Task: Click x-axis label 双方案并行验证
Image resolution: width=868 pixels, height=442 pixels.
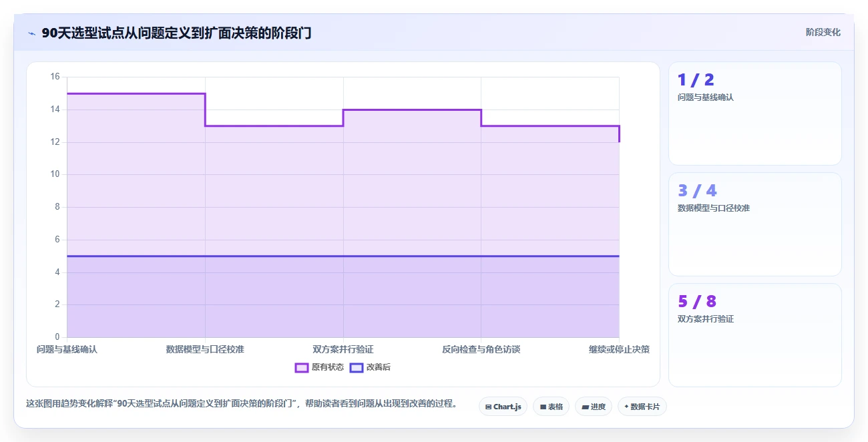Action: [x=343, y=349]
